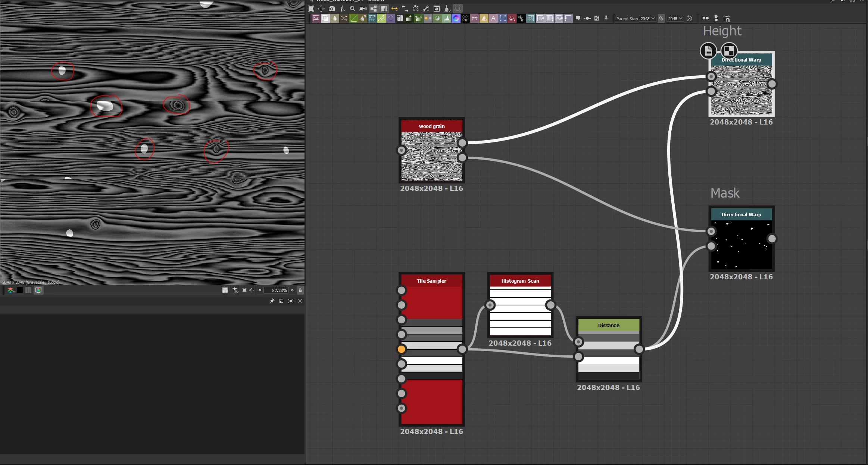
Task: Toggle tiling grid in 2D view
Action: tap(225, 290)
